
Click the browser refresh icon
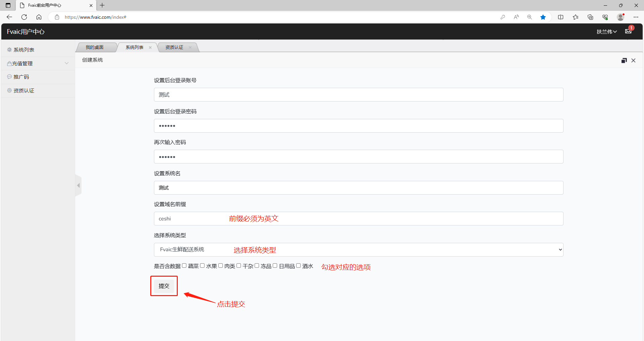pos(24,17)
